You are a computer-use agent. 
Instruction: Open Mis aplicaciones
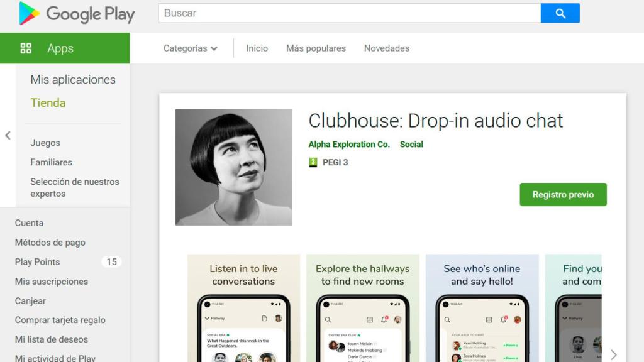pos(74,80)
